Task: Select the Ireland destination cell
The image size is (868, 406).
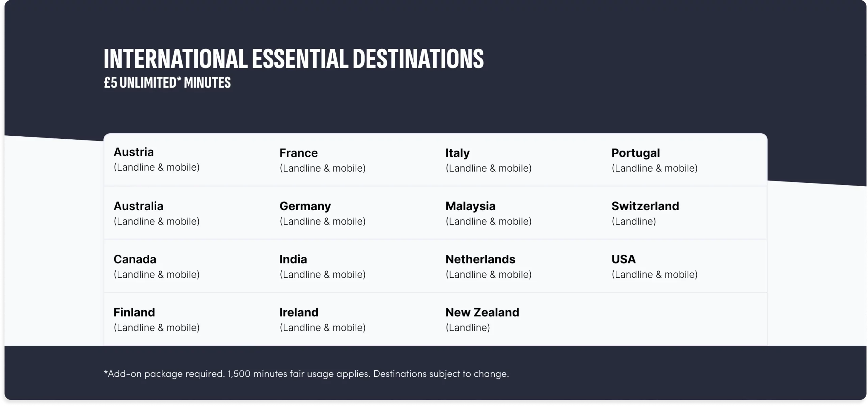Action: [x=299, y=312]
